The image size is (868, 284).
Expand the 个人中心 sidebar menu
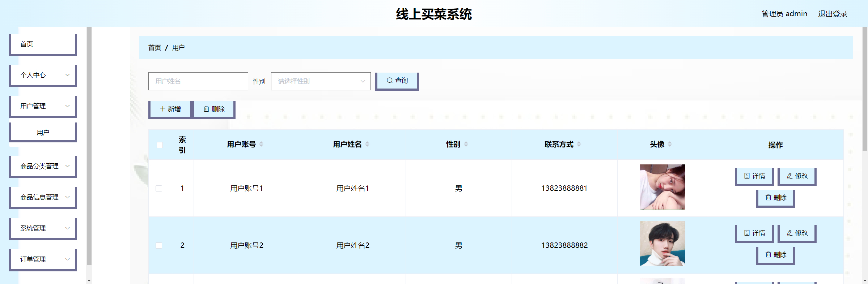[x=43, y=76]
